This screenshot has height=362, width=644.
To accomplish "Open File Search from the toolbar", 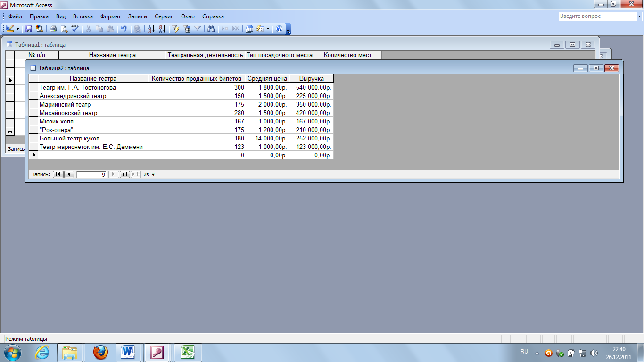I will click(39, 29).
